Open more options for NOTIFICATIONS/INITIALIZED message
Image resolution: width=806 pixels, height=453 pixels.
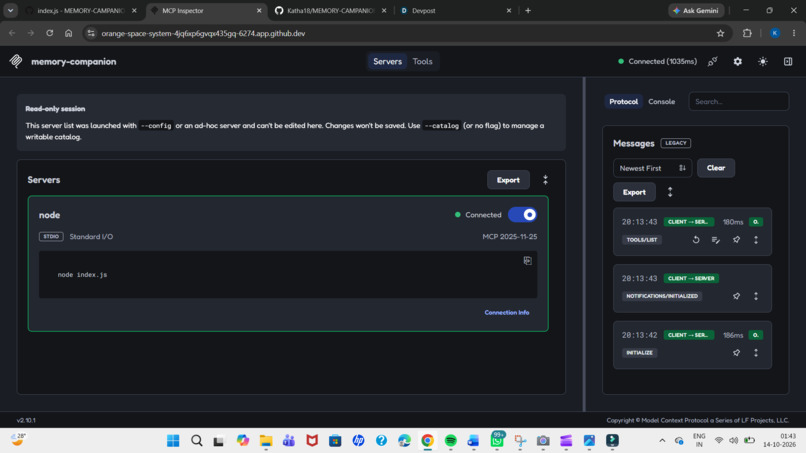click(x=756, y=296)
